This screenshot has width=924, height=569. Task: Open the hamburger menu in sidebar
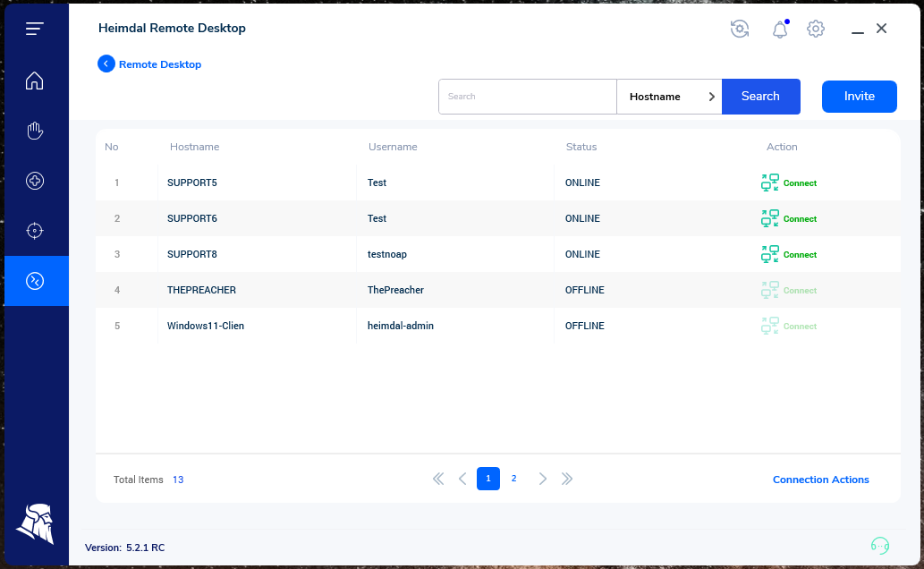click(x=35, y=29)
